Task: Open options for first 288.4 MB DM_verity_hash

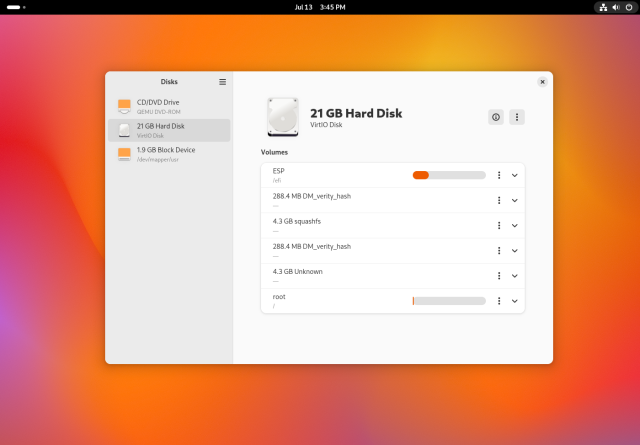Action: [499, 200]
